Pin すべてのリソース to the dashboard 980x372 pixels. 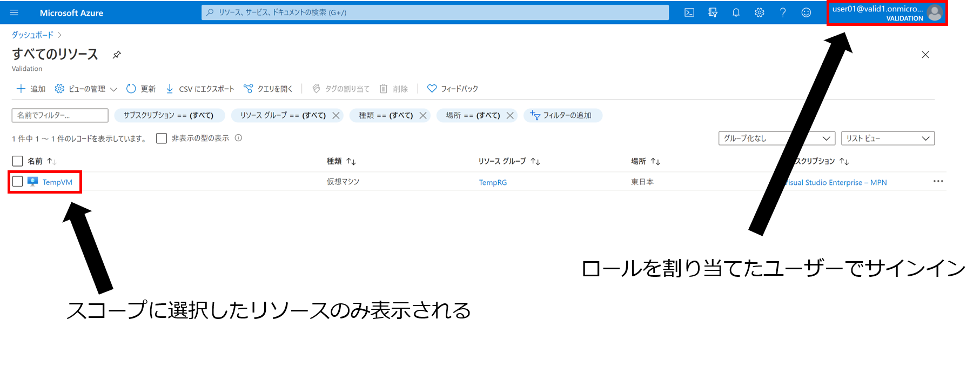(117, 55)
